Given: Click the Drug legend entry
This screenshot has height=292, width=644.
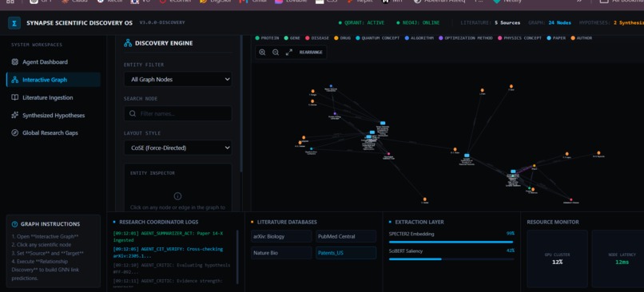Looking at the screenshot, I should [x=342, y=38].
